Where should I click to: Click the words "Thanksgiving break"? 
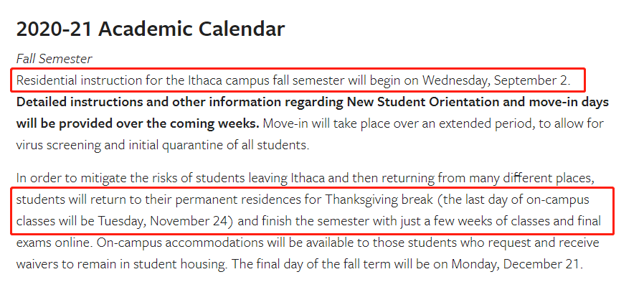tap(379, 199)
